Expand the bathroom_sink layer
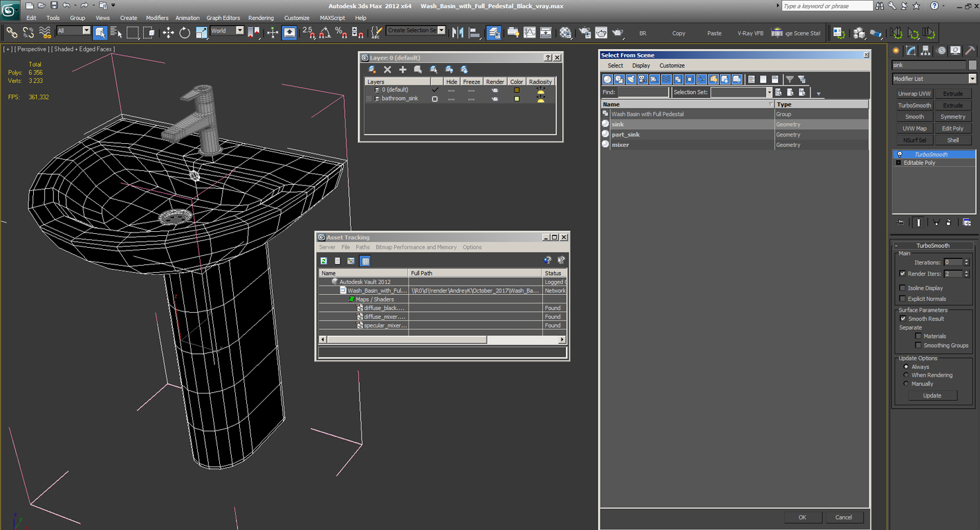 pos(369,99)
